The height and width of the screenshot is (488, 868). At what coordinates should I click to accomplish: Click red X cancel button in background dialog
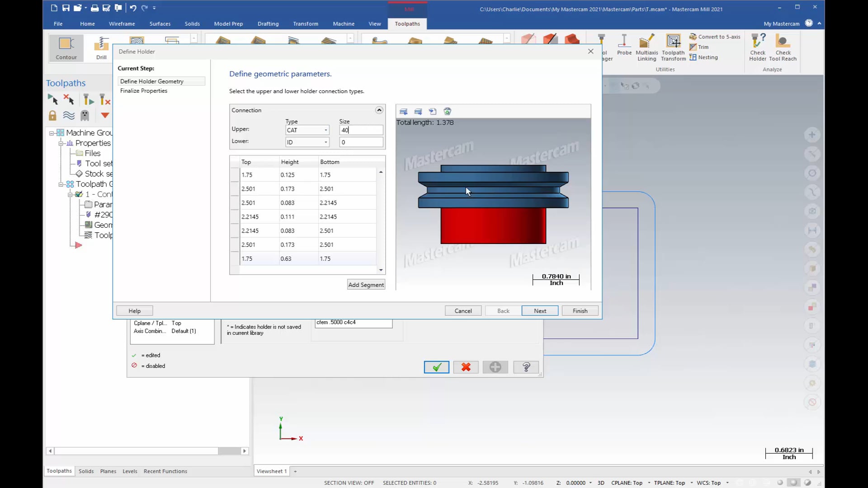click(x=466, y=367)
